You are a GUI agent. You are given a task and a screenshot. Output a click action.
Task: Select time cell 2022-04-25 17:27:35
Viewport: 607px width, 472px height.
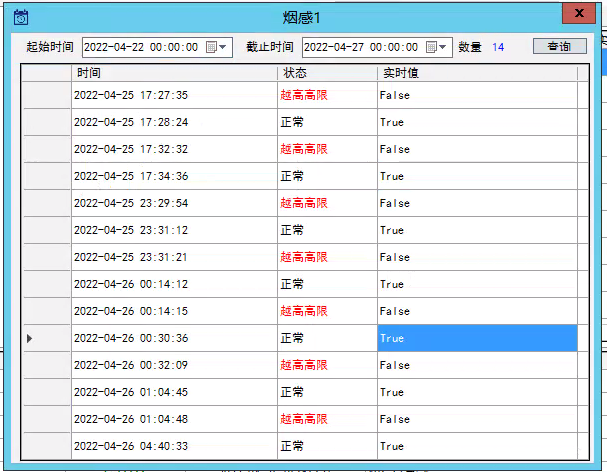click(174, 95)
